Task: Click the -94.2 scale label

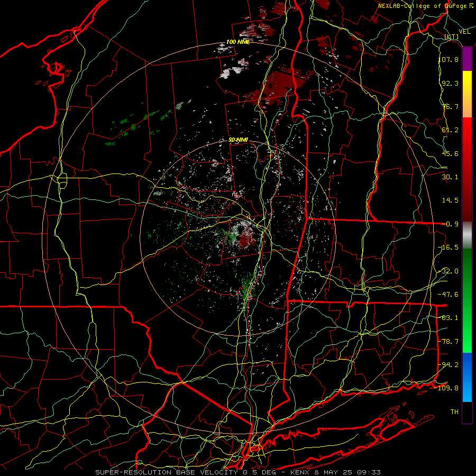Action: (448, 365)
